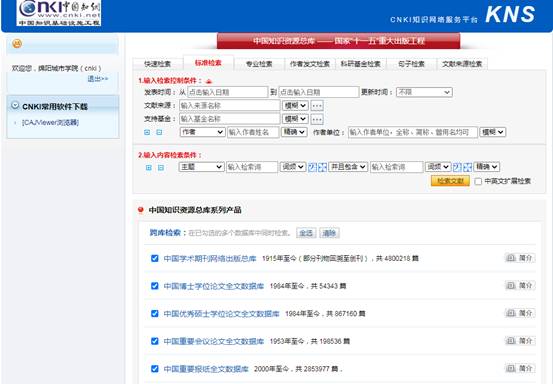Viewport: 553px width, 384px height.
Task: Switch to 句子检索 tab
Action: [x=411, y=64]
